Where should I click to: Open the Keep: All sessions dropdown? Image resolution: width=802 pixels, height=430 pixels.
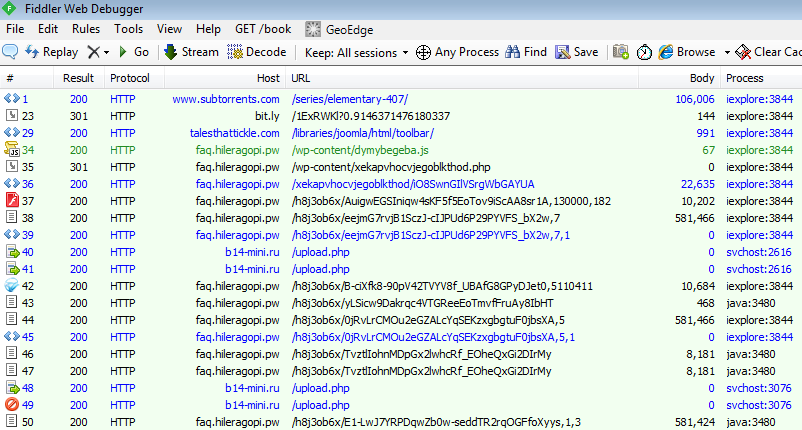click(x=356, y=52)
